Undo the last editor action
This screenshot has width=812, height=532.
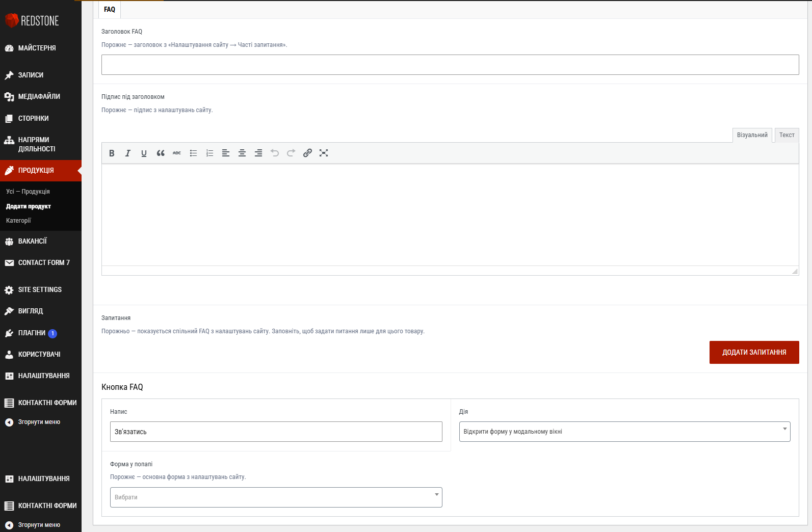tap(275, 153)
